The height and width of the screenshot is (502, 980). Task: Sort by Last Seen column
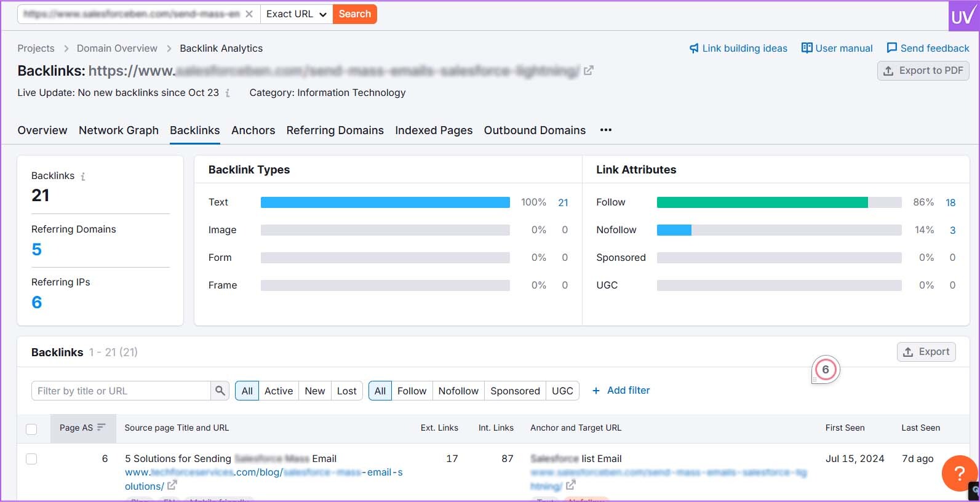coord(920,428)
